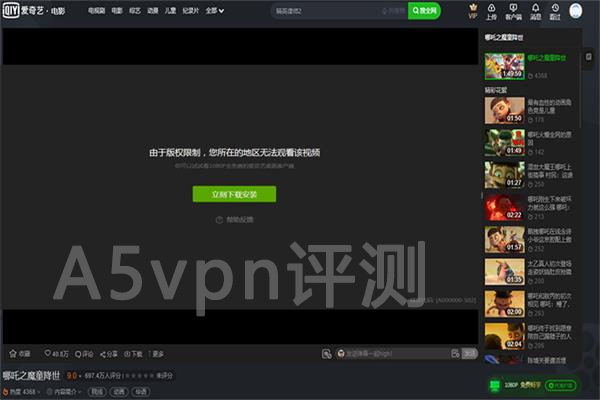Open the 综艺 nav item
Screen dimensions: 600x400
tap(135, 11)
